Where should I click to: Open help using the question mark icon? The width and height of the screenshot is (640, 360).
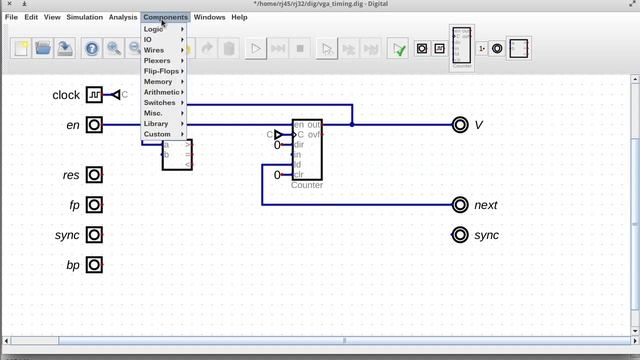click(92, 49)
